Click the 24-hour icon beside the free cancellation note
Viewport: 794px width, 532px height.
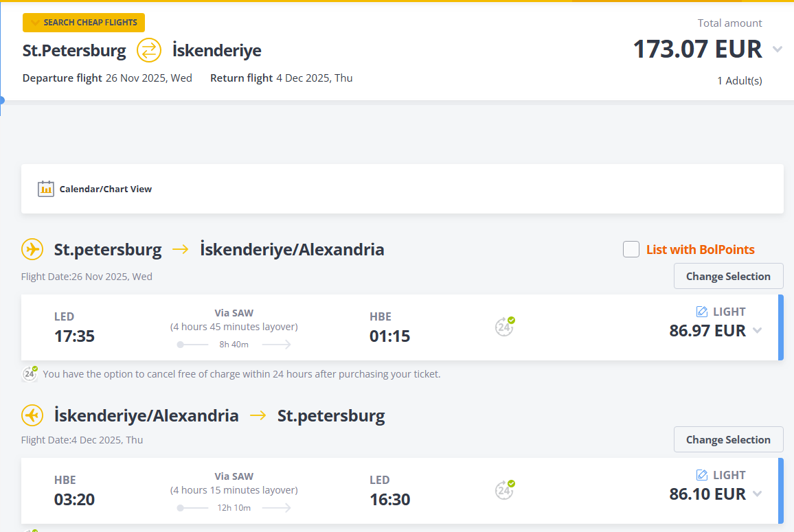[x=30, y=373]
